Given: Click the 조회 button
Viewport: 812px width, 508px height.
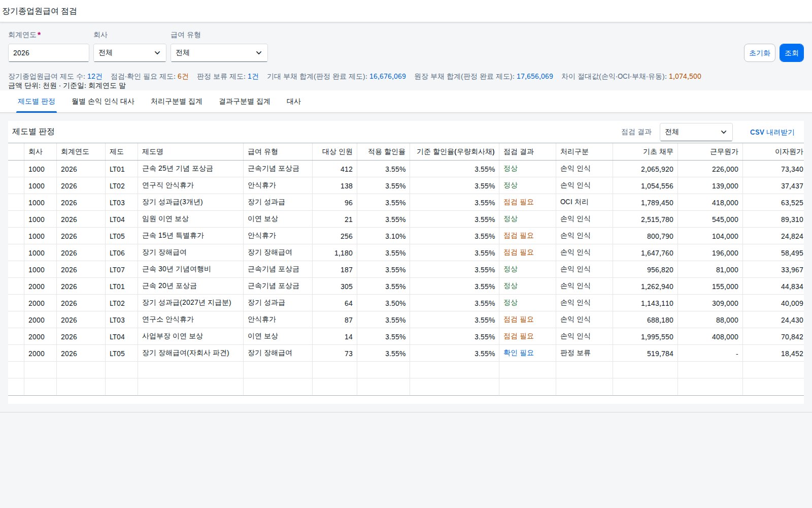Looking at the screenshot, I should (x=792, y=53).
